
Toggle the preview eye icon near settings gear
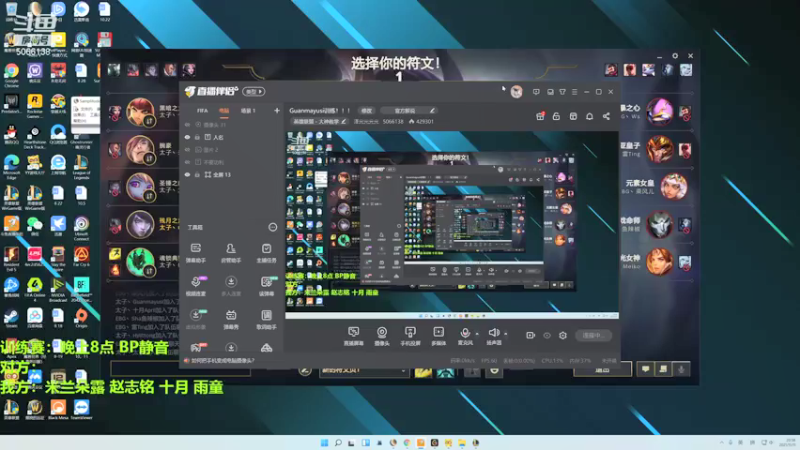547,335
